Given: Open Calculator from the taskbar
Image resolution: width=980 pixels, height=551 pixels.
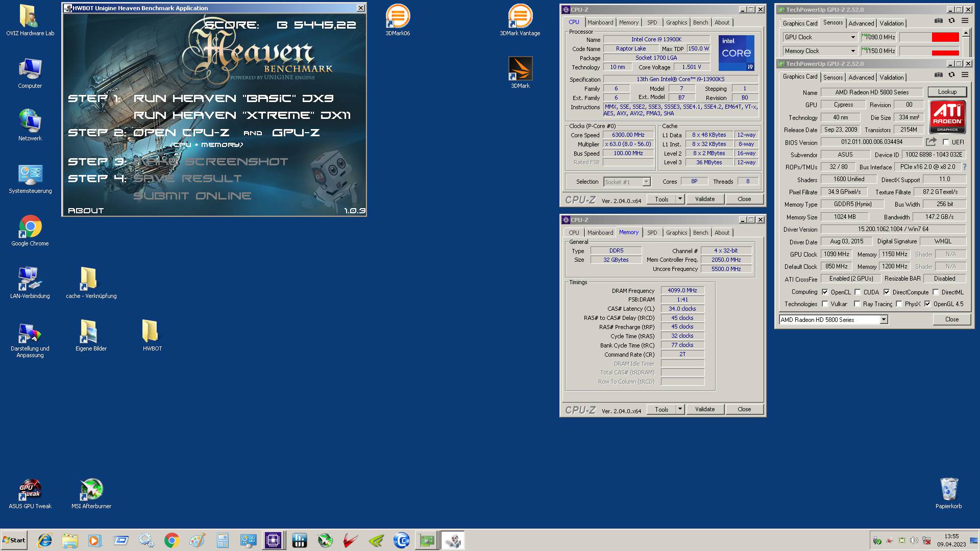Looking at the screenshot, I should click(x=223, y=540).
